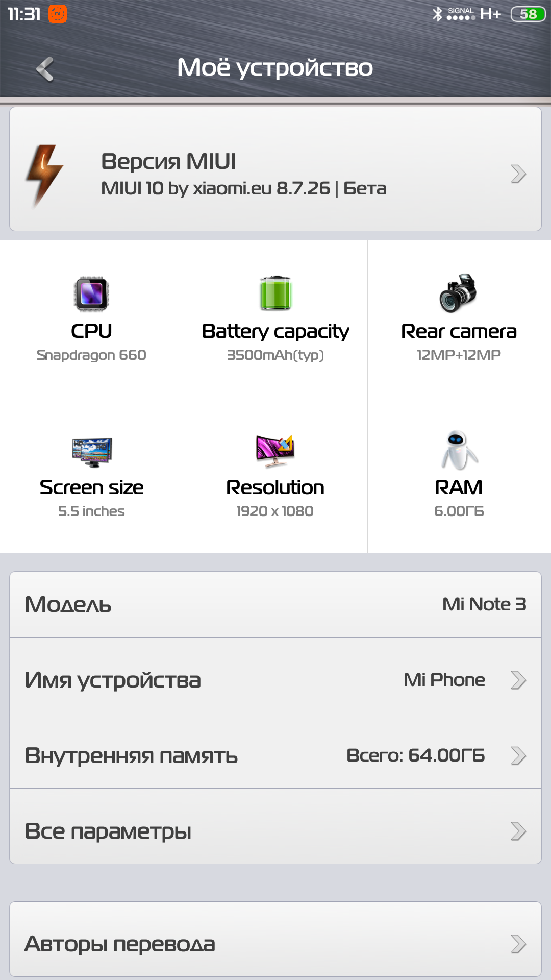Tap the battery percentage indicator
Image resolution: width=551 pixels, height=980 pixels.
[528, 14]
